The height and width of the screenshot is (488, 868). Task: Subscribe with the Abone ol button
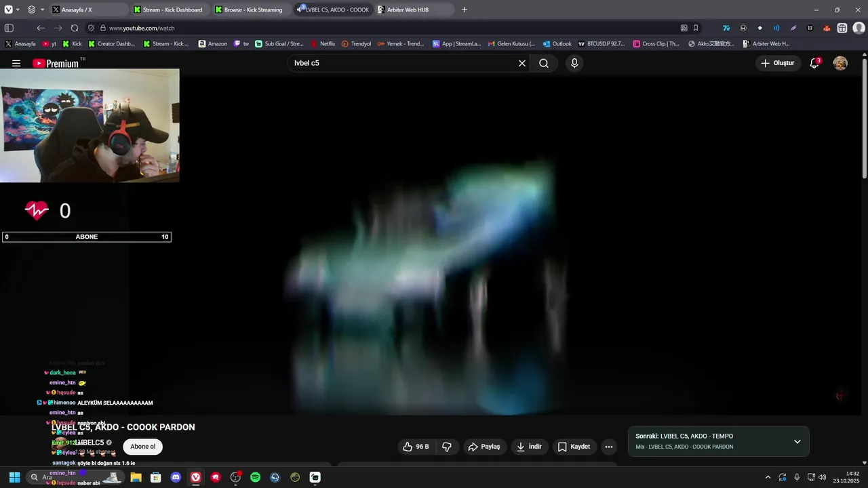tap(142, 447)
